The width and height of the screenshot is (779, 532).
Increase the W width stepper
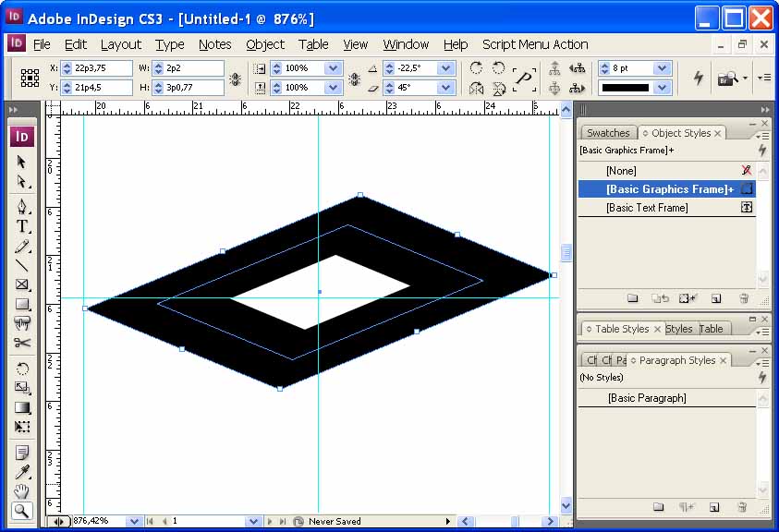(x=159, y=65)
